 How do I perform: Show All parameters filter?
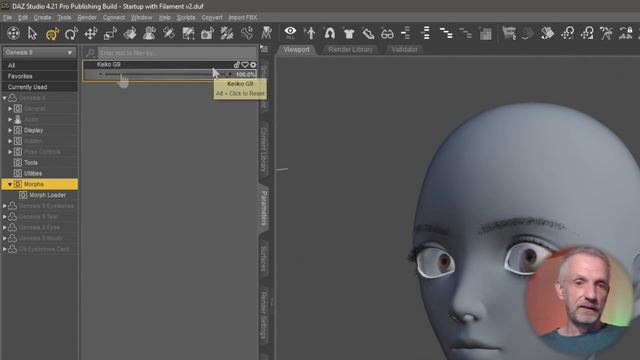40,65
